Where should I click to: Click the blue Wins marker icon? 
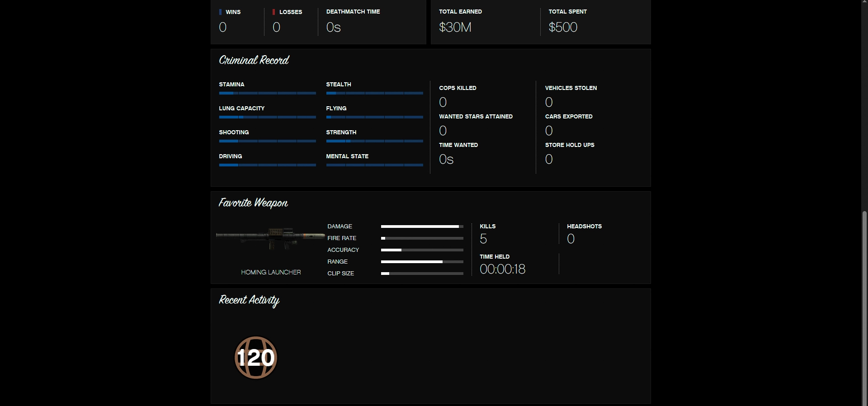(220, 12)
